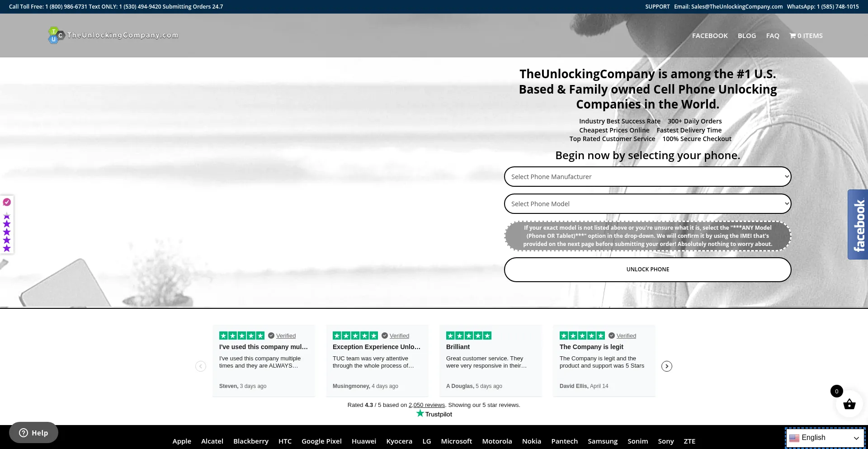
Task: Select Microsoft in the brand bar
Action: 457,441
